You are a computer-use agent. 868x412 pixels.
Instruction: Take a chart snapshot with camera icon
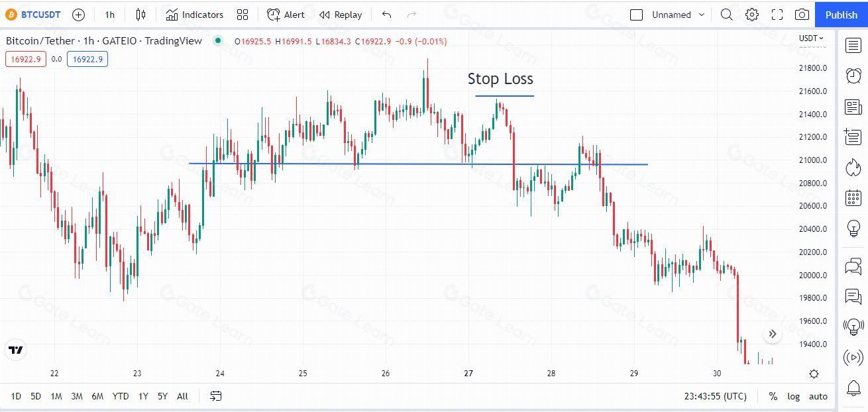click(802, 15)
